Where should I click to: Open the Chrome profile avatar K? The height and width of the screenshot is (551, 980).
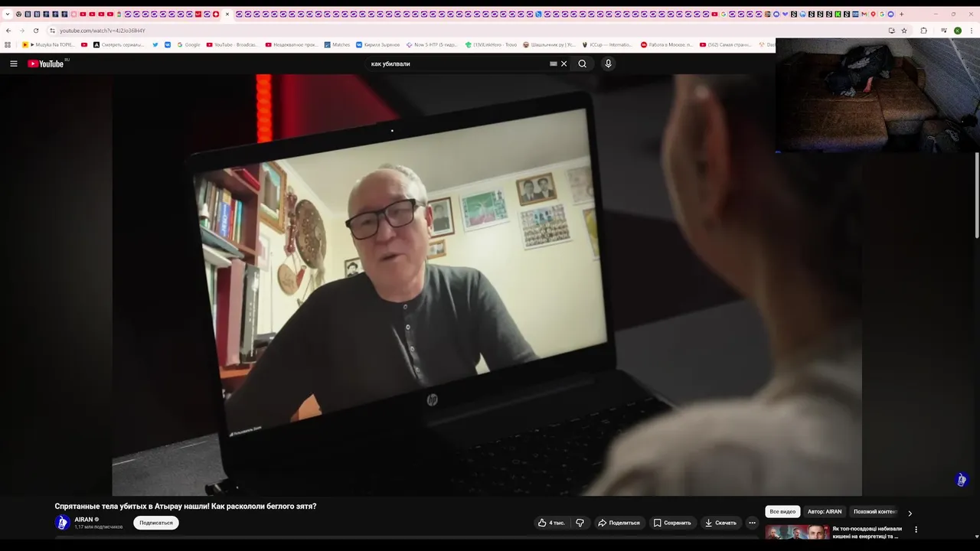958,31
